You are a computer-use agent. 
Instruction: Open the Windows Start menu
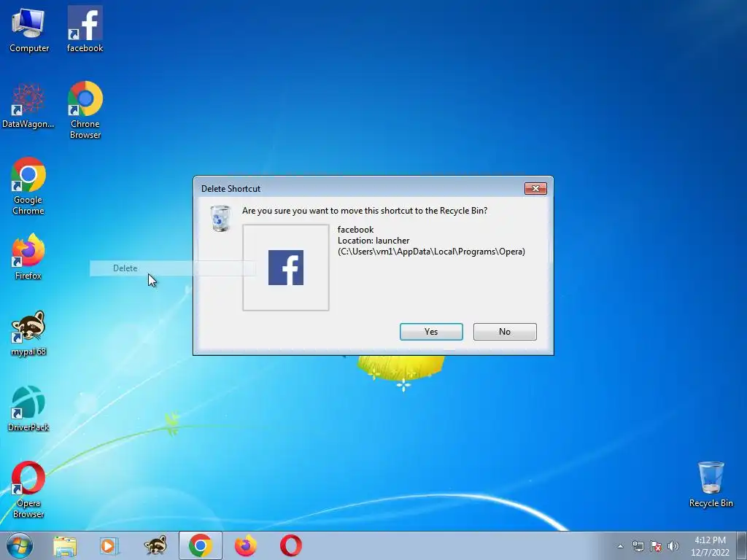click(x=20, y=545)
